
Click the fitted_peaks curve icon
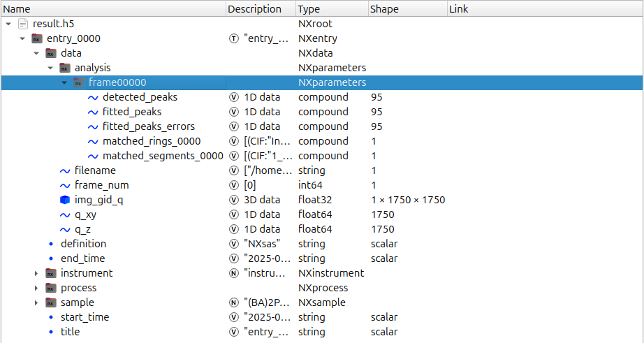[x=93, y=112]
